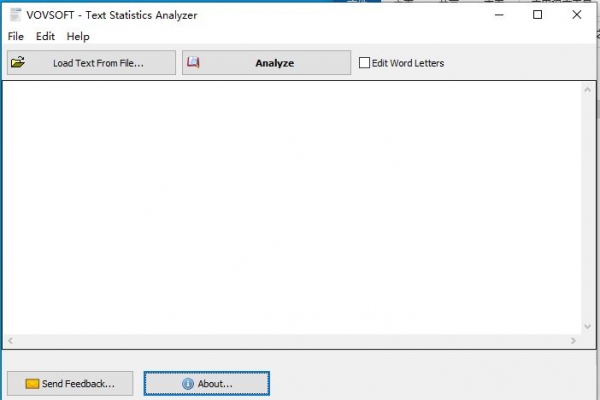Click the Send Feedback button
This screenshot has width=600, height=400.
70,384
